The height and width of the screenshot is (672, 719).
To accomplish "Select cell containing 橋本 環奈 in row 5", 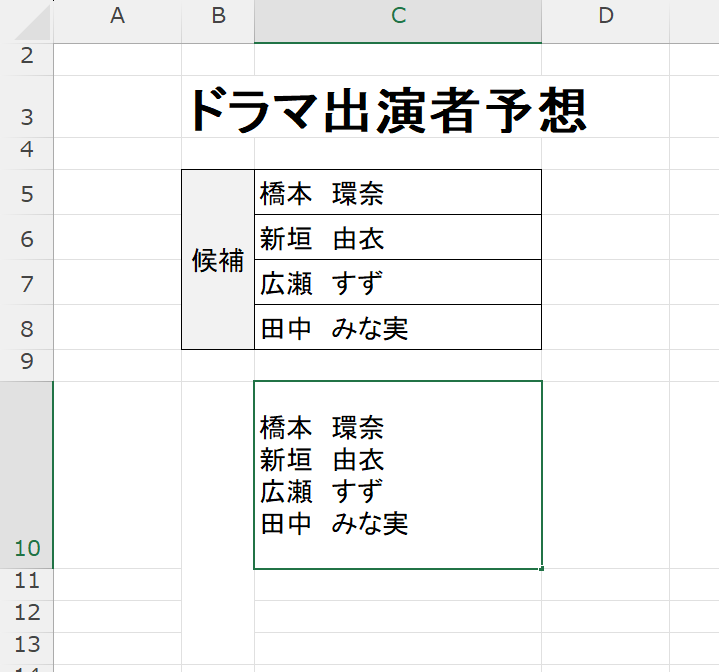I will point(398,192).
